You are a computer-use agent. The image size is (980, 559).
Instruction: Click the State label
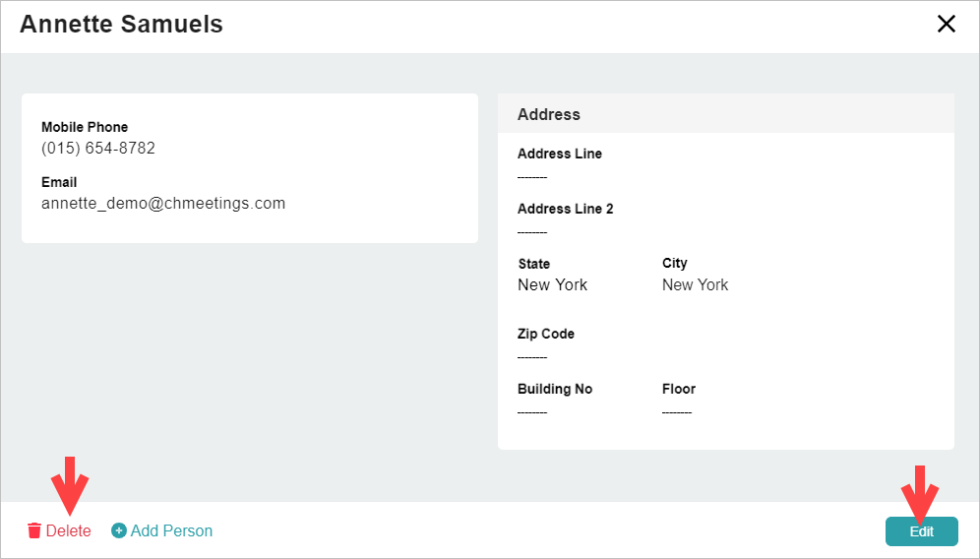[x=534, y=264]
